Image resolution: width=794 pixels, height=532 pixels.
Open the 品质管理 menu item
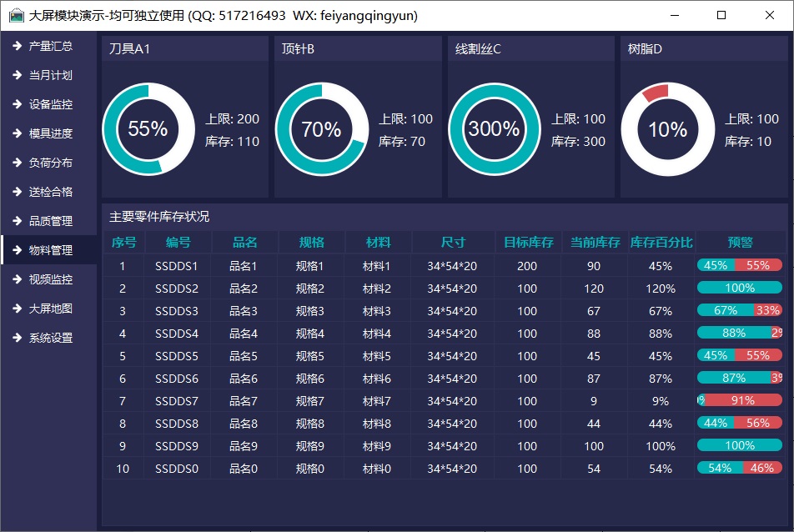coord(50,221)
